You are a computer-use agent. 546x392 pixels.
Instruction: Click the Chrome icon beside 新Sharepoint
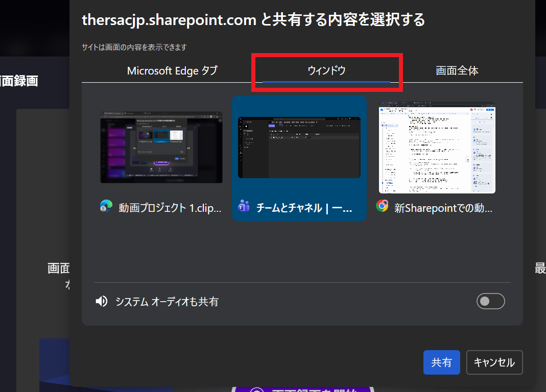point(382,206)
